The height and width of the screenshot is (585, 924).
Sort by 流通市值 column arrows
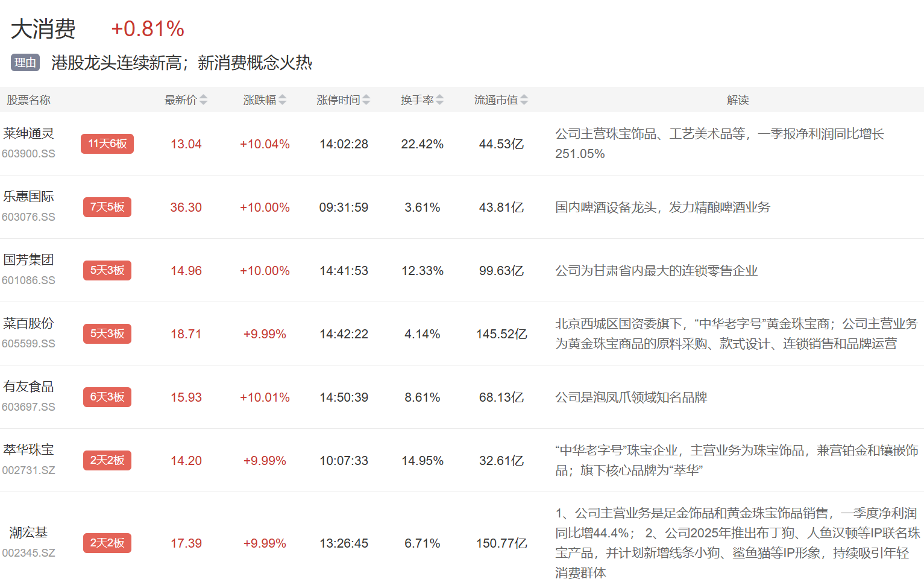click(524, 100)
